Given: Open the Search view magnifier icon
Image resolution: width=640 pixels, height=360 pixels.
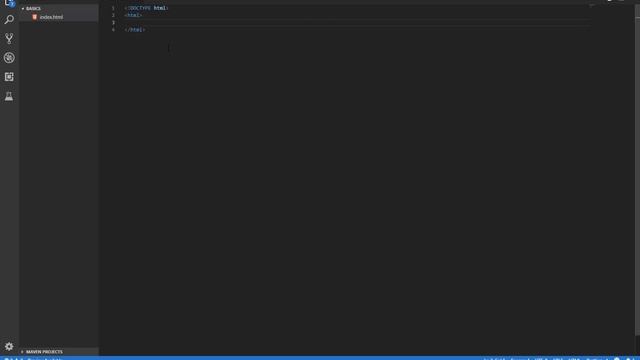Looking at the screenshot, I should (9, 19).
